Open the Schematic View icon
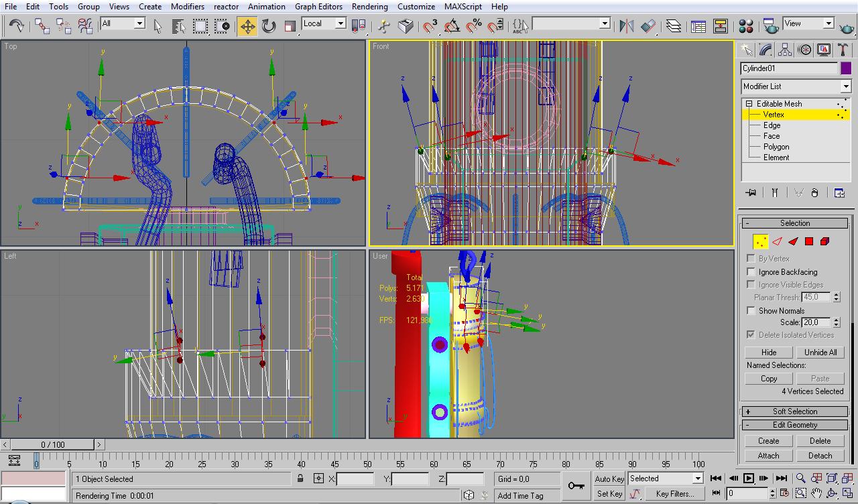This screenshot has height=504, width=858. coord(721,26)
